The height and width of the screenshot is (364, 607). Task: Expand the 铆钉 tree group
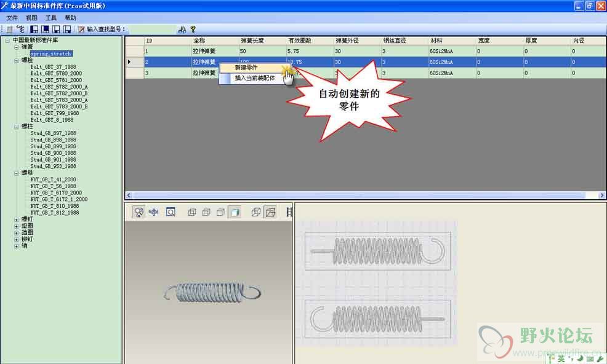pos(16,239)
